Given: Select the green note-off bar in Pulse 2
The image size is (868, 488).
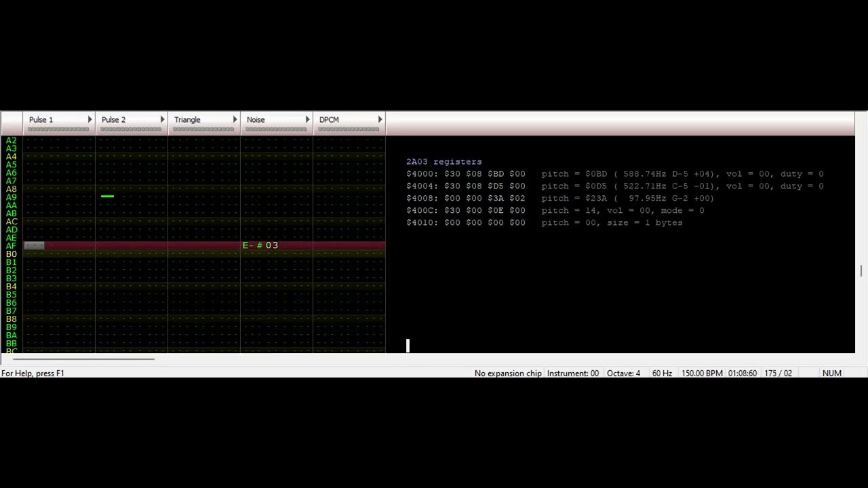Looking at the screenshot, I should (107, 197).
